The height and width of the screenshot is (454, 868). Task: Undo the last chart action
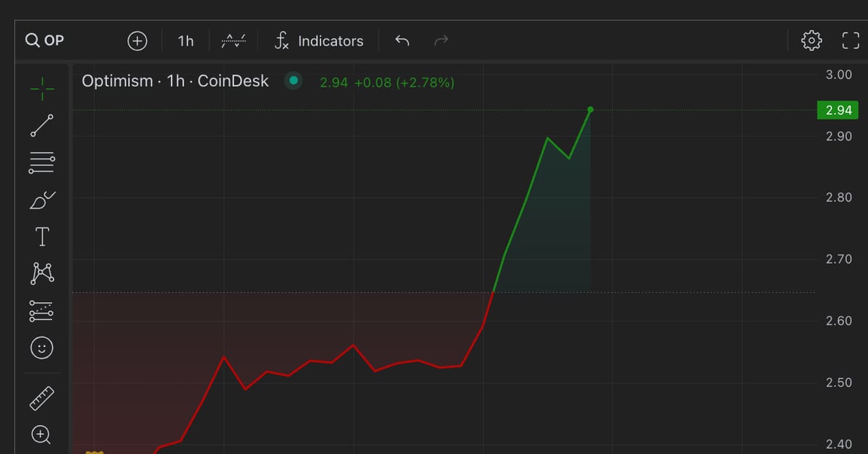click(x=402, y=40)
